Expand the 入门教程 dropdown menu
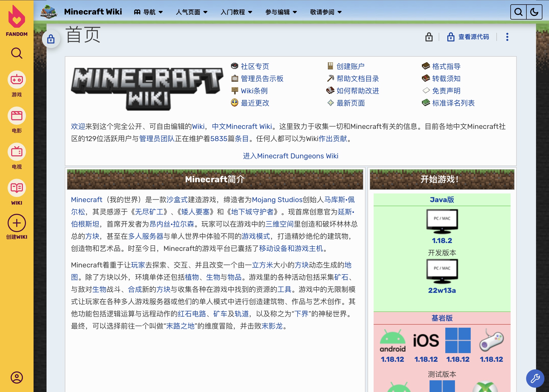Viewport: 549px width, 392px height. coord(236,12)
